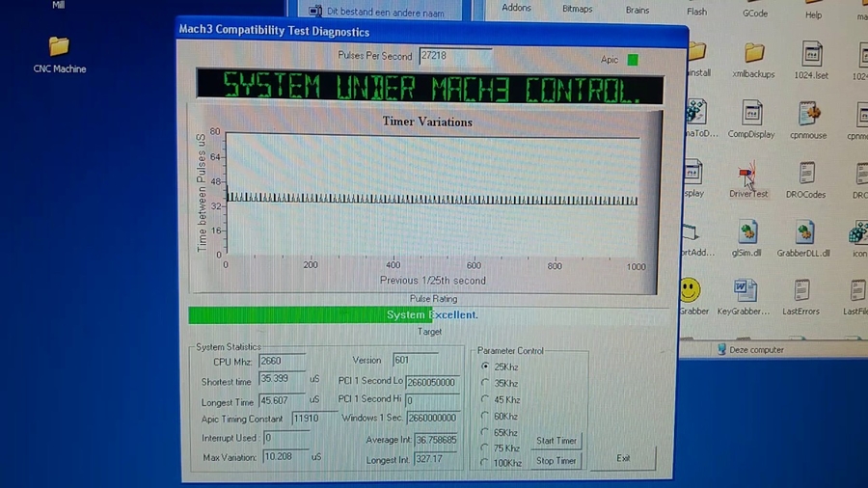
Task: Select the 65Khz radio button
Action: point(485,431)
